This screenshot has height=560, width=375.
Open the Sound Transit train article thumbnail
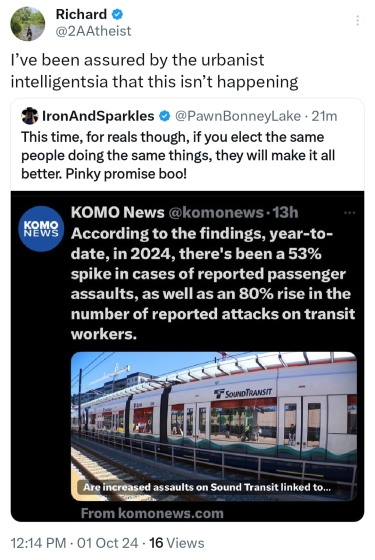click(x=214, y=426)
